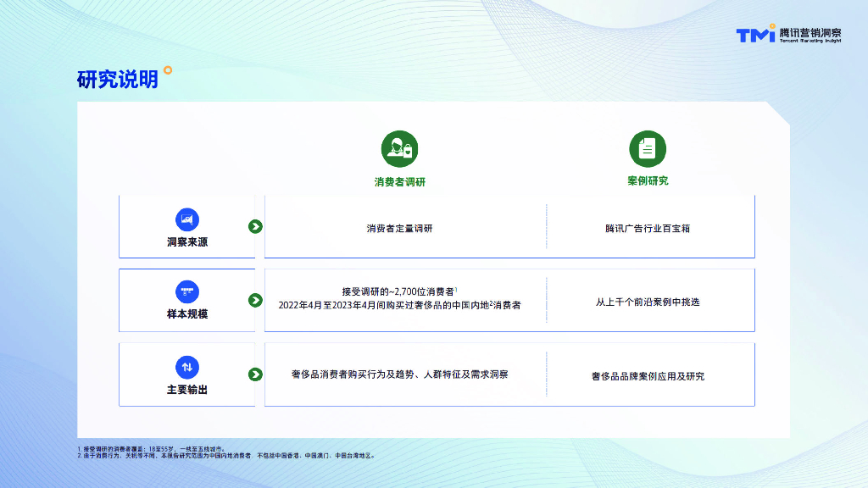Viewport: 868px width, 488px height.
Task: Click the green arrow beside 主要输出
Action: (x=255, y=374)
